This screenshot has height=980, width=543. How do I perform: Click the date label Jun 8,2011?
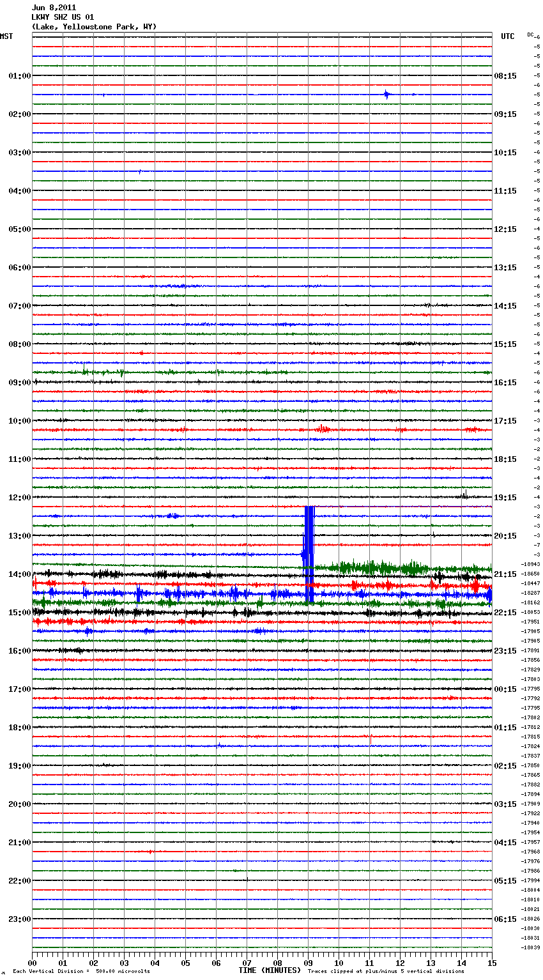54,8
